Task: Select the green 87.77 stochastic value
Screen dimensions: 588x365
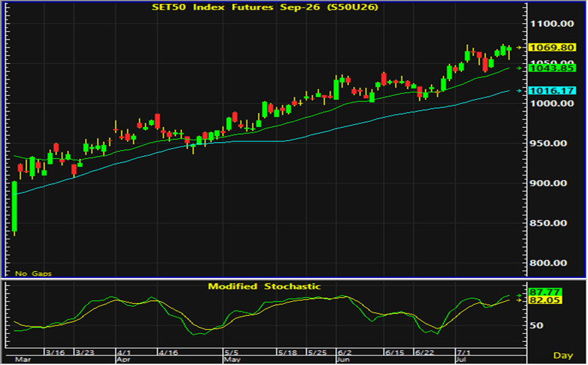Action: 545,292
